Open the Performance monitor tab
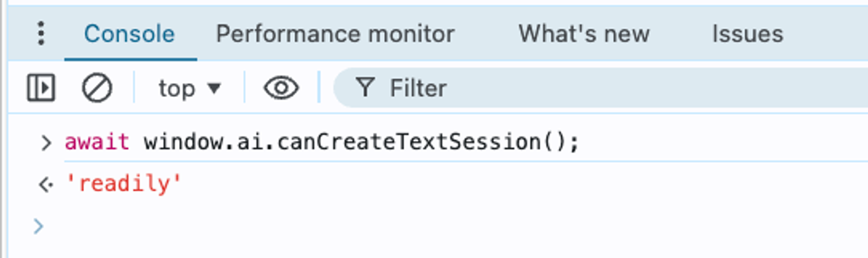The width and height of the screenshot is (868, 258). coord(335,34)
